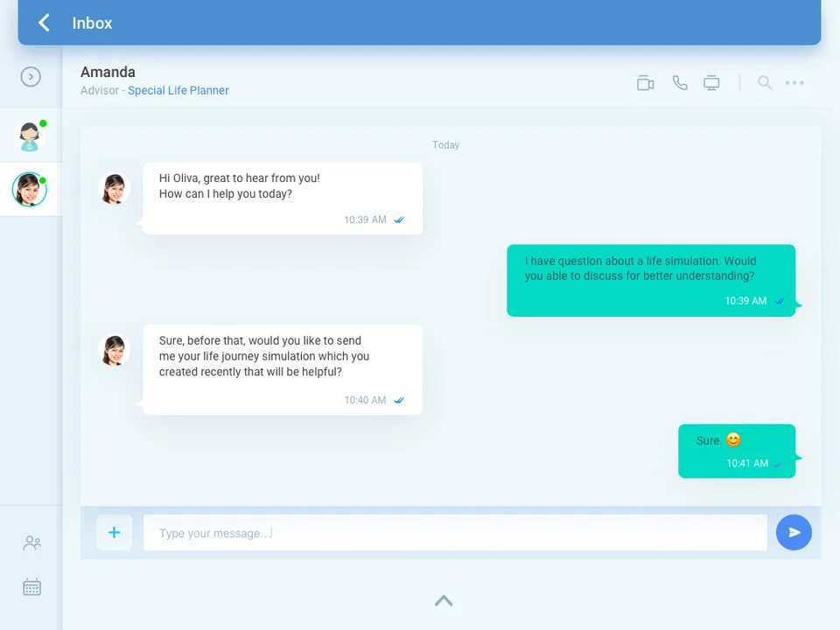Open the Special Life Planner link

click(x=178, y=90)
